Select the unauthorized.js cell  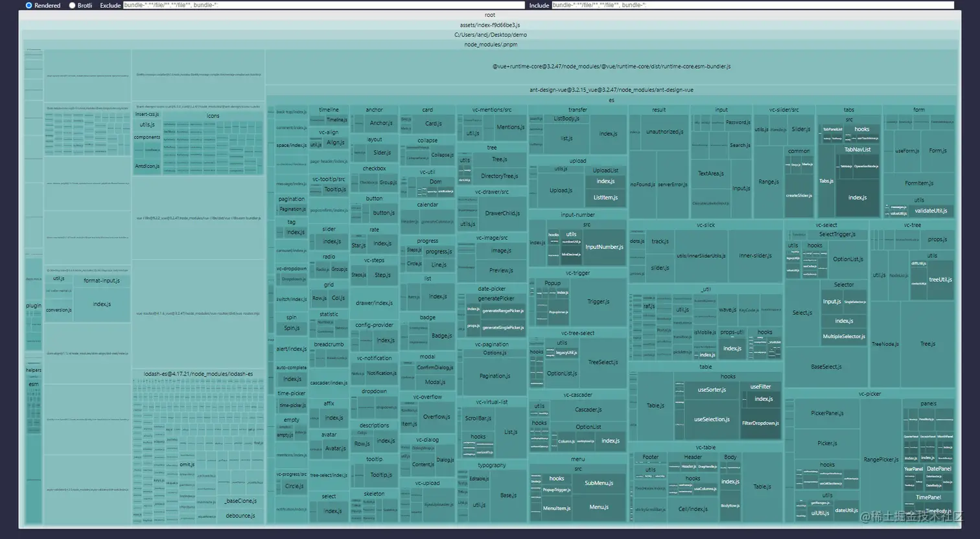[x=664, y=132]
